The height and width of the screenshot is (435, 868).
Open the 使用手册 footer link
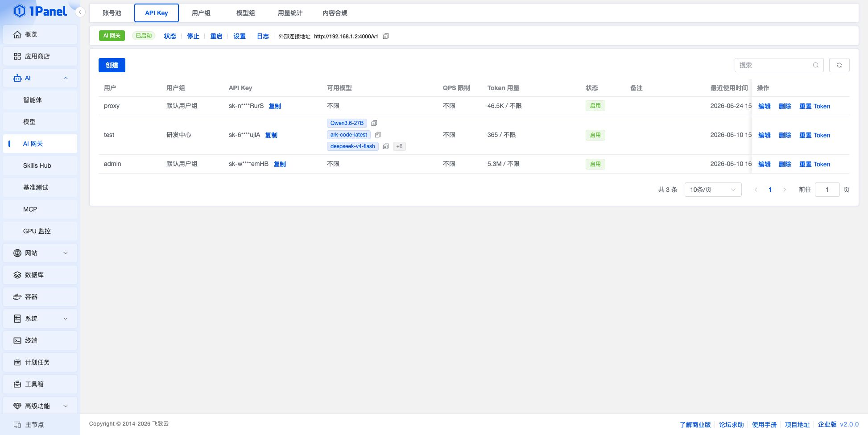(x=764, y=425)
